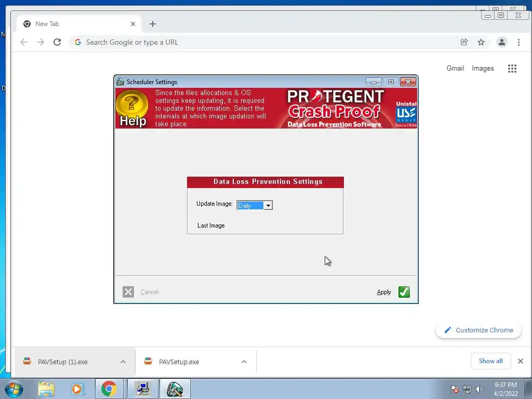Close the Chrome downloads bar
Viewport: 532px width, 399px height.
[x=521, y=361]
